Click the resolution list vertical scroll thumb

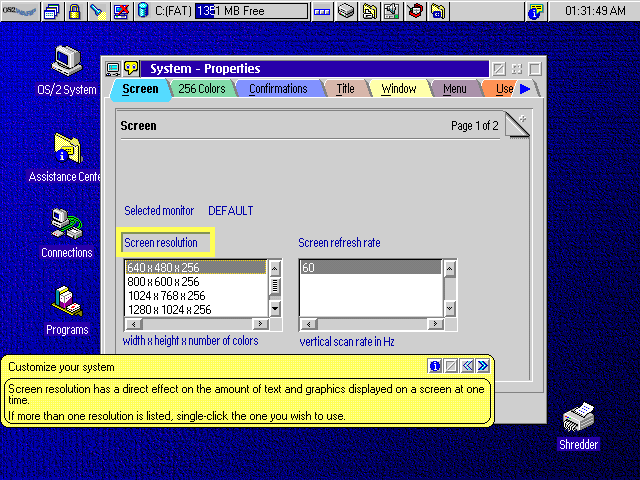click(x=275, y=286)
